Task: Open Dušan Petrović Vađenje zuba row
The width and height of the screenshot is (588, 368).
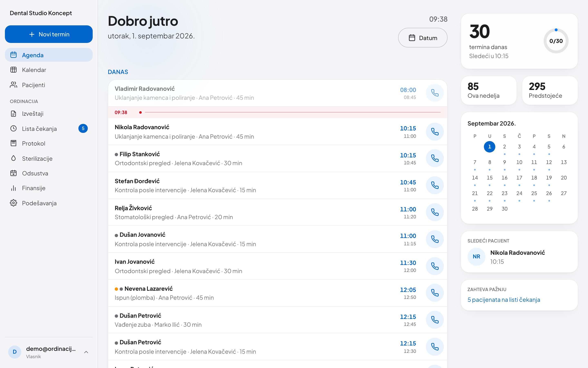Action: pos(277,320)
